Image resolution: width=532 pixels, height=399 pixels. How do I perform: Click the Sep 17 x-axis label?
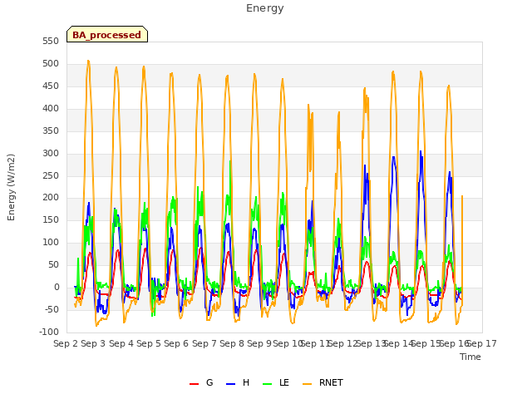[482, 343]
